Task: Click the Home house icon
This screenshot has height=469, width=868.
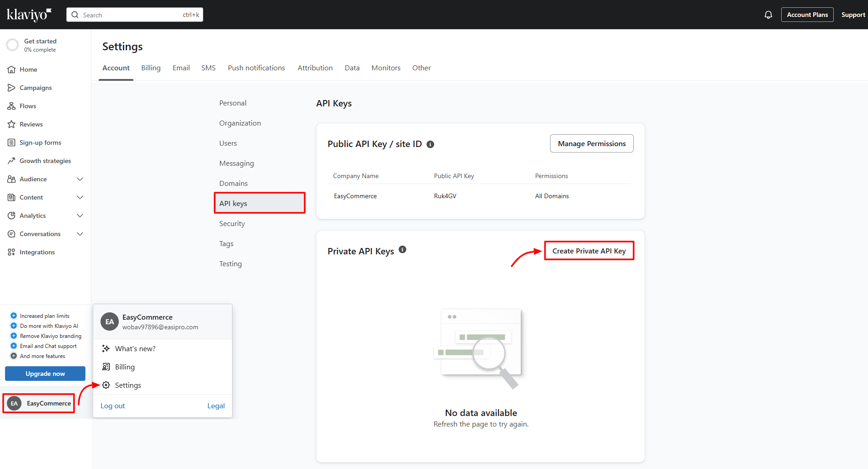Action: tap(11, 69)
